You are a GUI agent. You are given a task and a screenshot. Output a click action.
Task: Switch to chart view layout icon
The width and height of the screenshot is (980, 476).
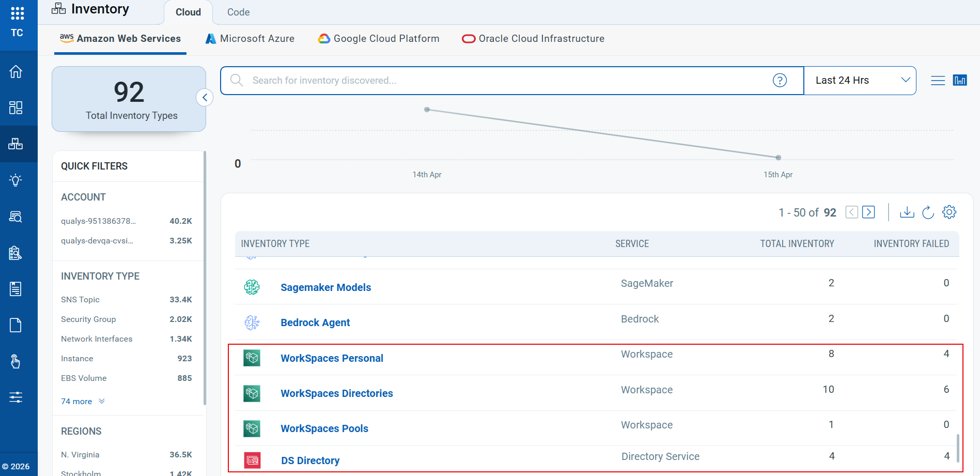pos(960,80)
